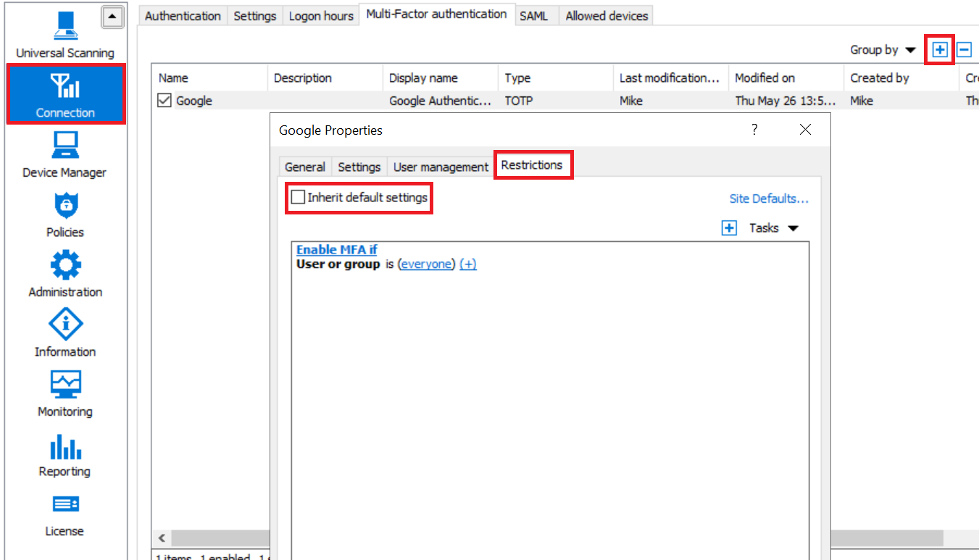Expand the Group by dropdown
979x560 pixels.
883,50
